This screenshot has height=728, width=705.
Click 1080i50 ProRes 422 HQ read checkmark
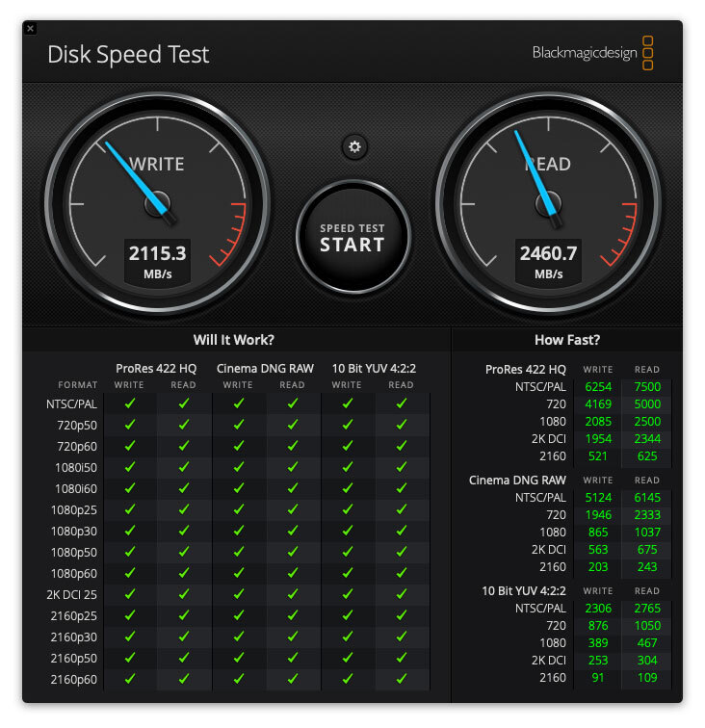(x=184, y=467)
